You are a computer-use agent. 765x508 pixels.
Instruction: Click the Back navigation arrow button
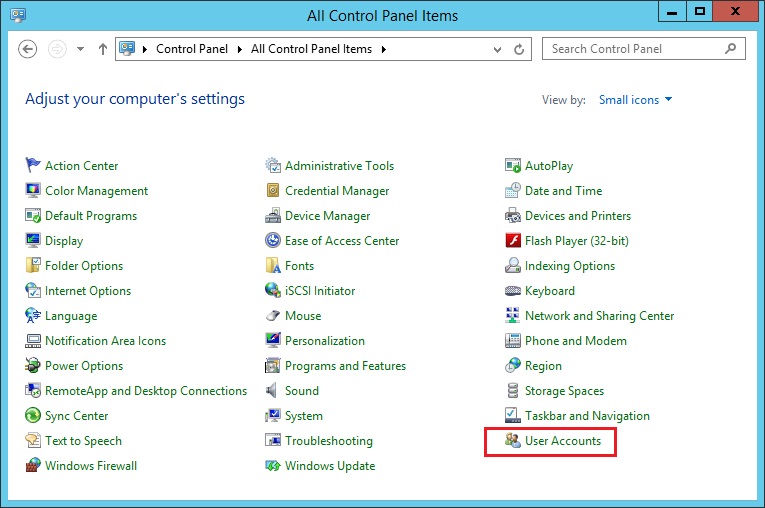tap(28, 49)
